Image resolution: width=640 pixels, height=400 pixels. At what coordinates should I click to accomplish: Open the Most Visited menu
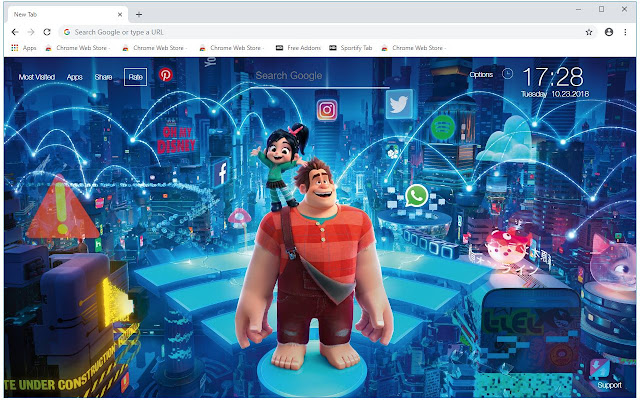click(37, 77)
